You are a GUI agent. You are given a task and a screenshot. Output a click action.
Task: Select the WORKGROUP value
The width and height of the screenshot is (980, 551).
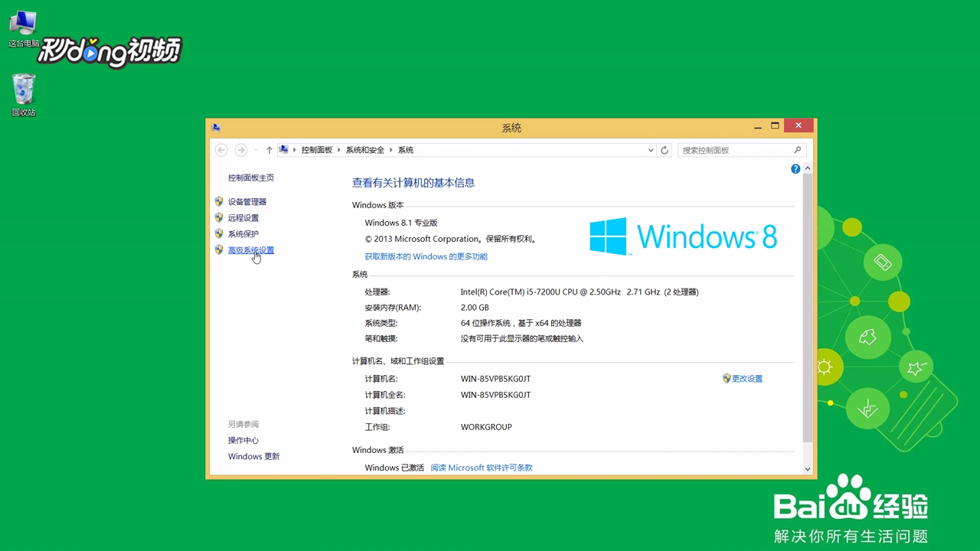pyautogui.click(x=486, y=427)
